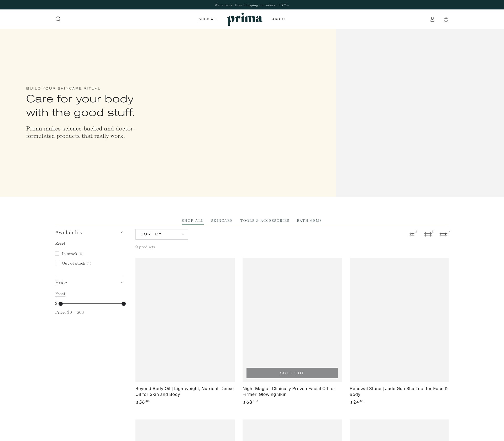The image size is (504, 441).
Task: Click the Renewal Stone product image
Action: 399,320
